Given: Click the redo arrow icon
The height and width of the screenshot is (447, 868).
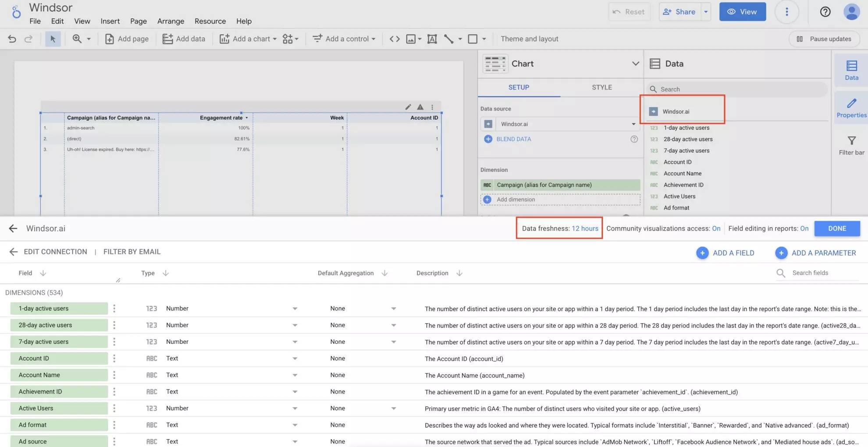Looking at the screenshot, I should [28, 39].
